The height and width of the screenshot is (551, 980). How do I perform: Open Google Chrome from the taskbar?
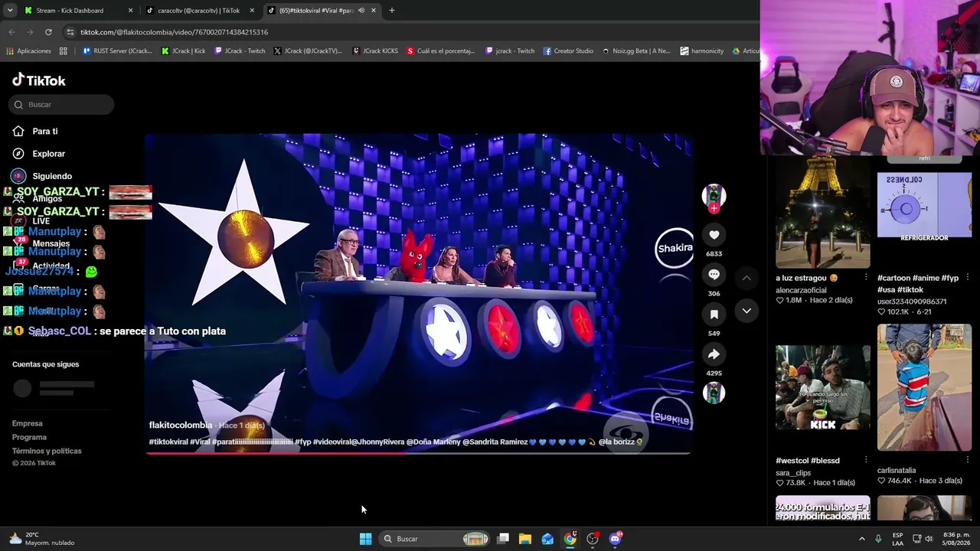[x=570, y=539]
